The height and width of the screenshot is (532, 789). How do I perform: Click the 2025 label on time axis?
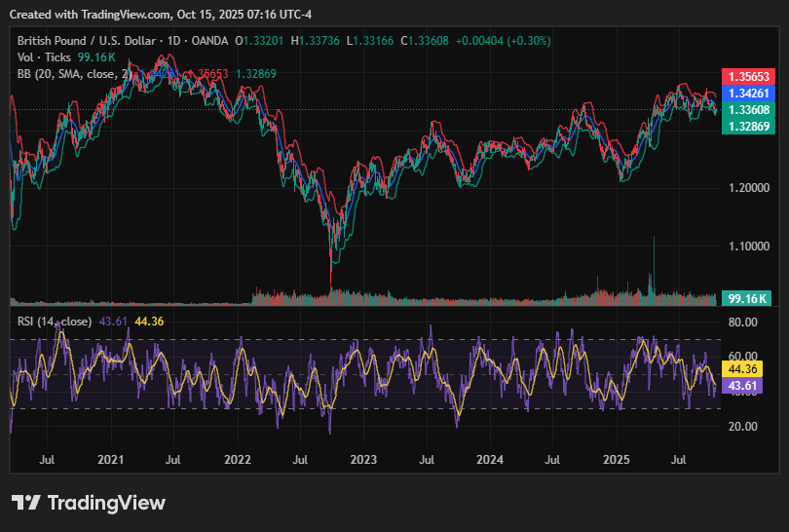617,458
